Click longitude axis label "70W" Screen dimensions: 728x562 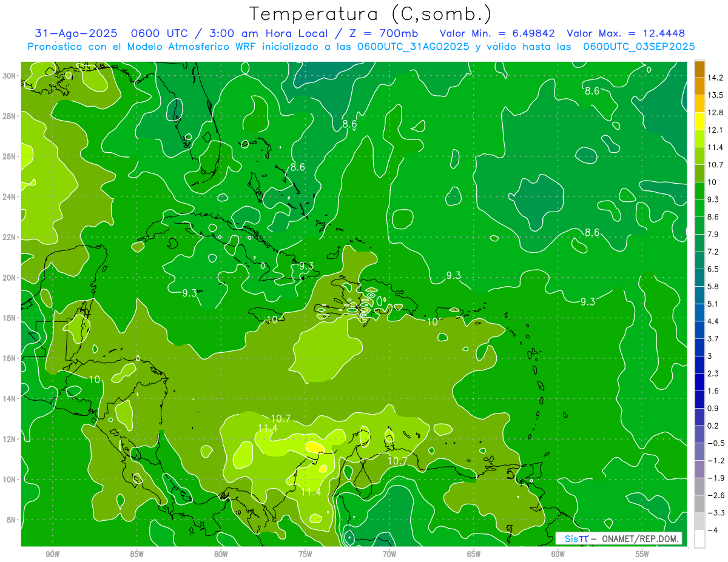click(x=389, y=554)
